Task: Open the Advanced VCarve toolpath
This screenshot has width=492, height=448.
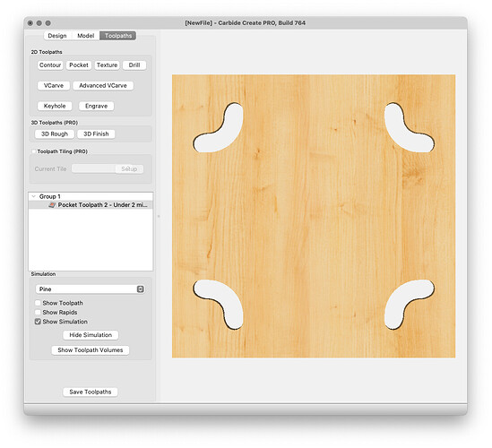Action: coord(103,85)
